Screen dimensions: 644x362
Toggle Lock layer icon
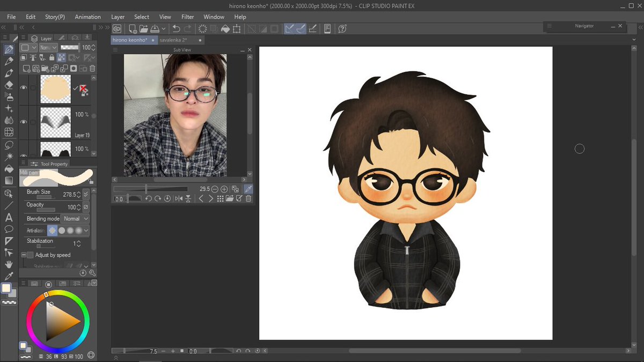click(52, 57)
